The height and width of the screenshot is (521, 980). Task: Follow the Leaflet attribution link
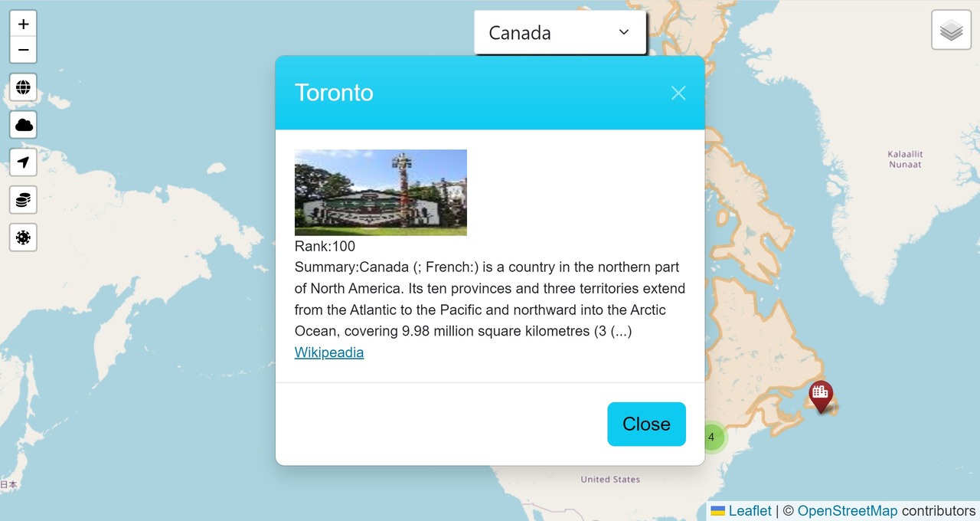[x=749, y=511]
